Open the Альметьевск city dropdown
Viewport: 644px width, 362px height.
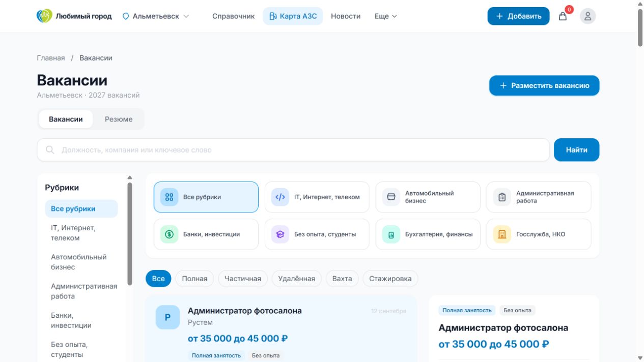click(x=156, y=16)
